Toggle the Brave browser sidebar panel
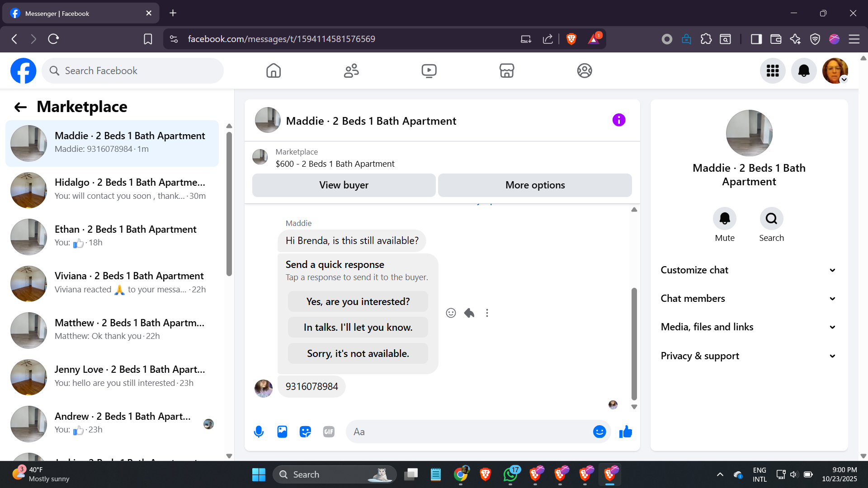This screenshot has height=488, width=868. point(756,39)
